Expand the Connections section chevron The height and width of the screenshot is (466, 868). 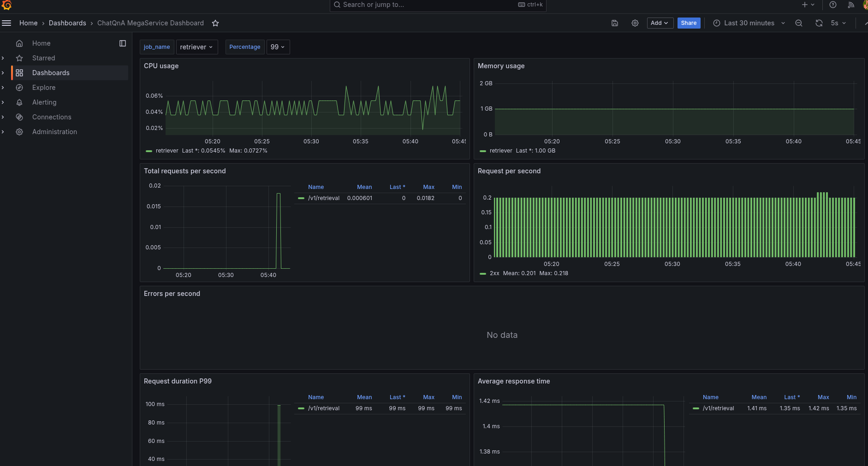pos(3,117)
